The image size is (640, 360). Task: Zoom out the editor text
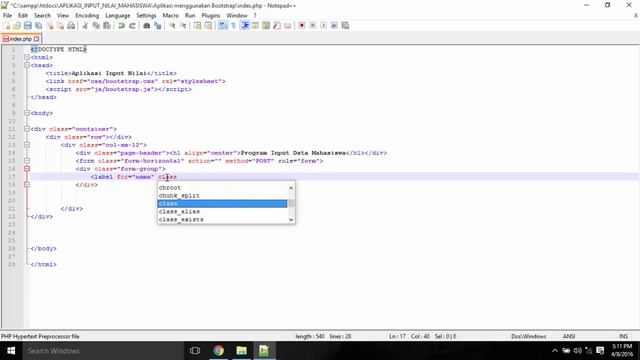tap(183, 26)
